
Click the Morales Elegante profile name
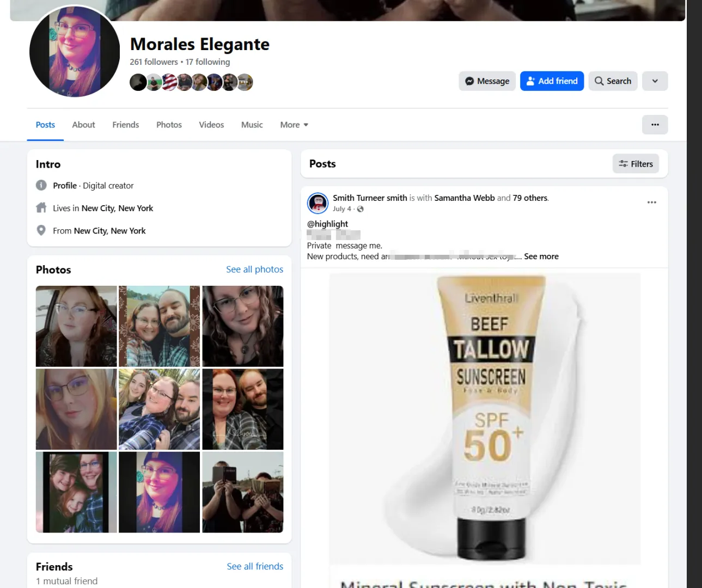200,44
